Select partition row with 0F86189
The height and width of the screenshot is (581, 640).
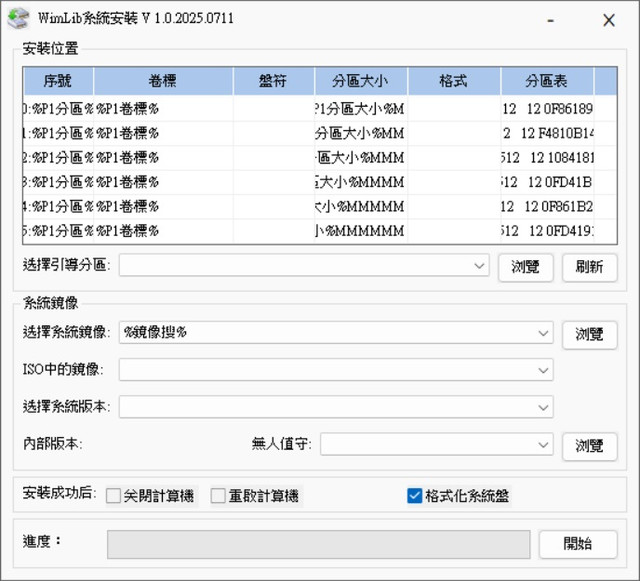click(320, 109)
